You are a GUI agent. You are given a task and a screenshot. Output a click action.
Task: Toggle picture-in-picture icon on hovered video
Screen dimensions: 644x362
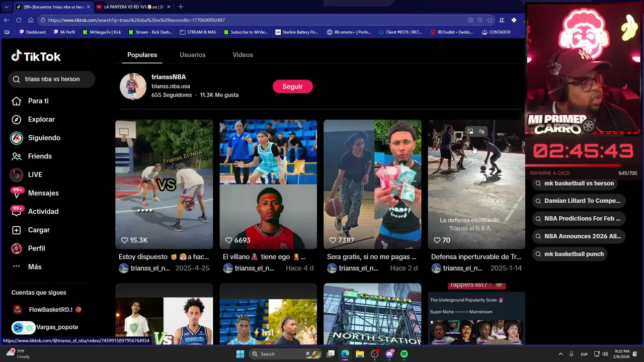click(x=470, y=132)
